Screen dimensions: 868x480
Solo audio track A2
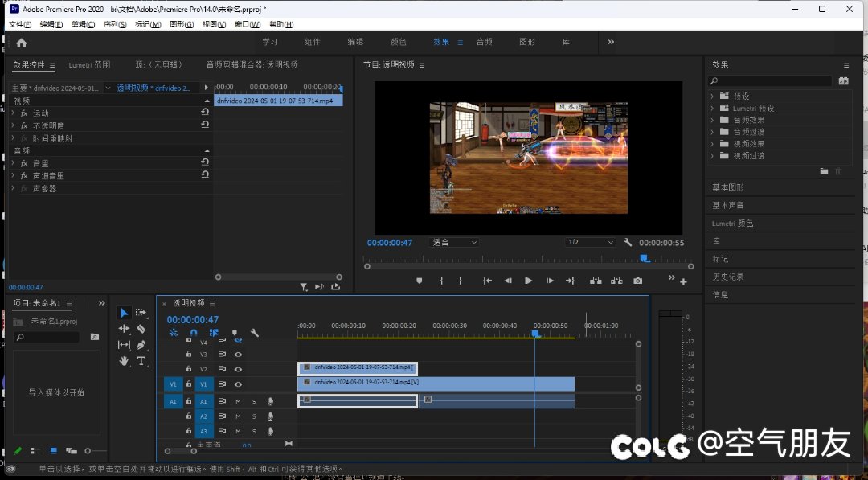(x=254, y=416)
